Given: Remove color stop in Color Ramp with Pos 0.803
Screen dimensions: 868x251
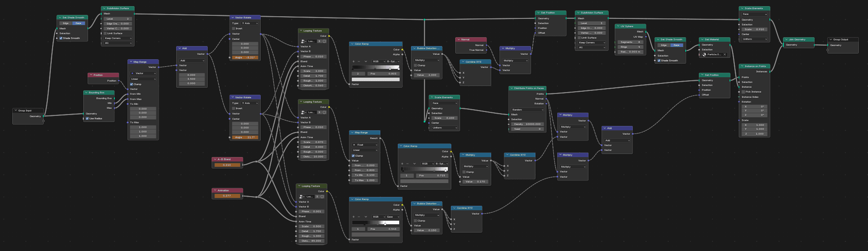Looking at the screenshot, I should tap(359, 61).
